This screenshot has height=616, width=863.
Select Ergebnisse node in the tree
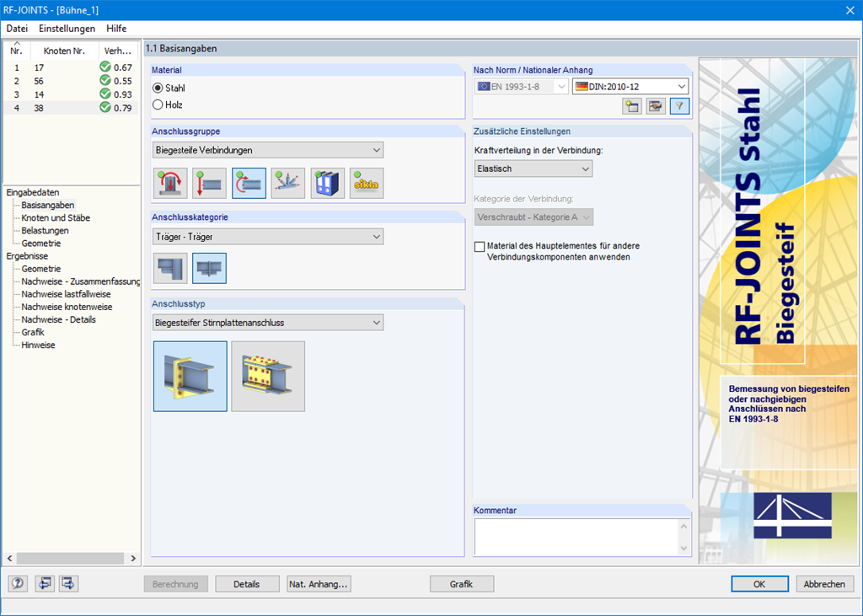[x=27, y=256]
